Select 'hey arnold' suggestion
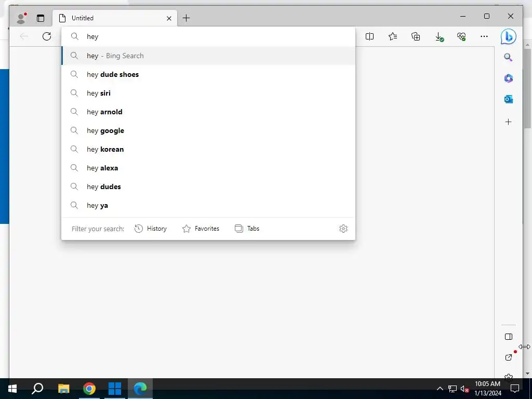The width and height of the screenshot is (532, 399). pos(208,112)
